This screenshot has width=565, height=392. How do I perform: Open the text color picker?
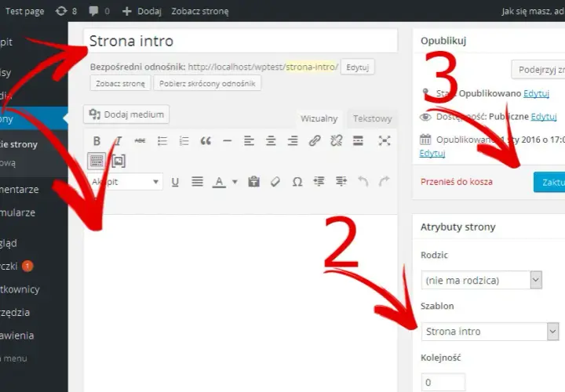(219, 182)
